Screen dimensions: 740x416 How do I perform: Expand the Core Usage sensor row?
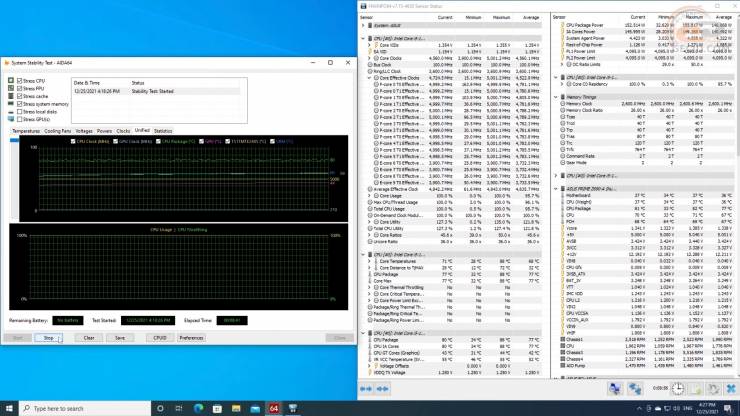coord(370,195)
